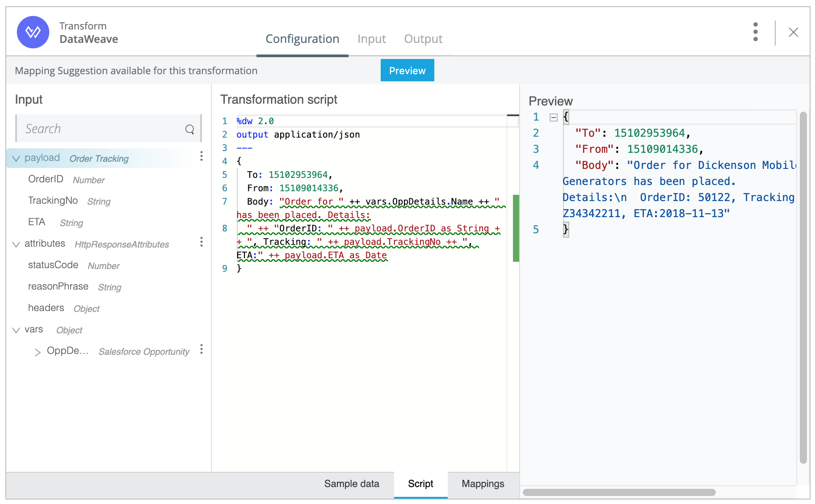The width and height of the screenshot is (815, 504).
Task: Click the DataWeave transform logo icon
Action: click(x=33, y=32)
